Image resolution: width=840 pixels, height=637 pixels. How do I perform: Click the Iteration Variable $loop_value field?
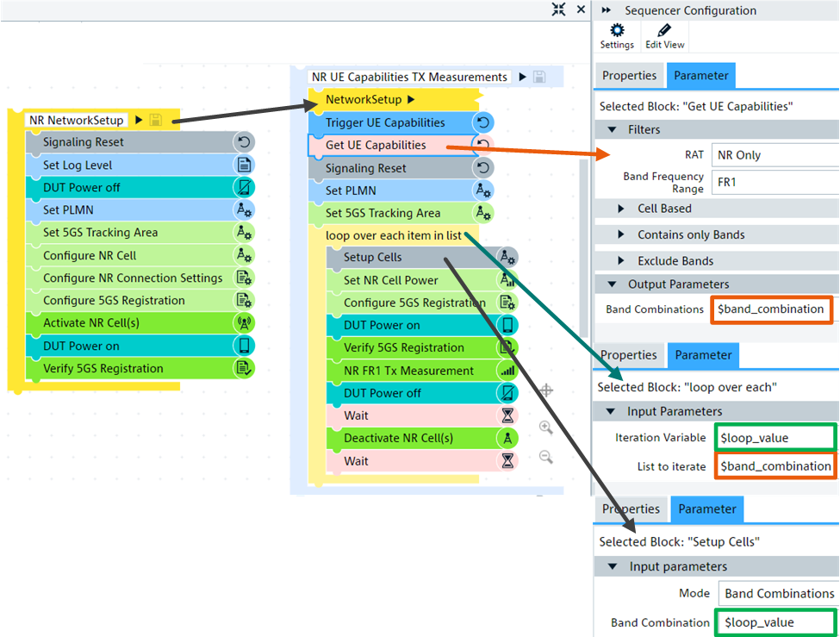tap(774, 437)
